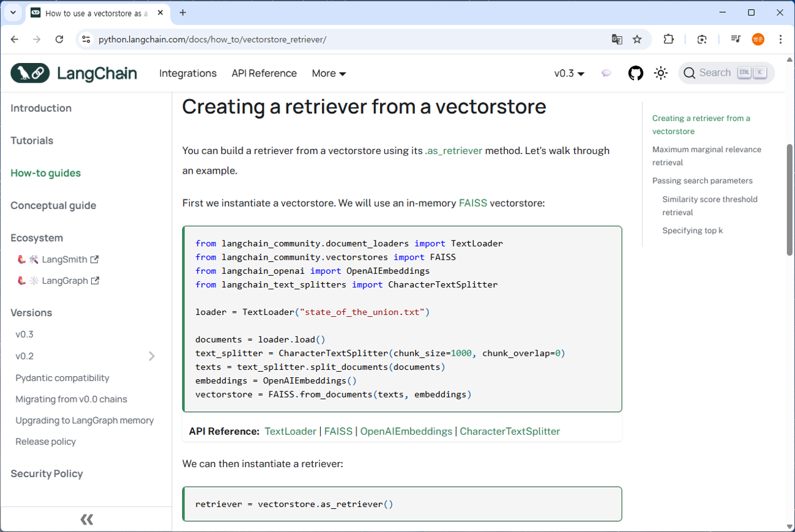Viewport: 795px width, 532px height.
Task: Expand the v0.3 version dropdown
Action: (569, 73)
